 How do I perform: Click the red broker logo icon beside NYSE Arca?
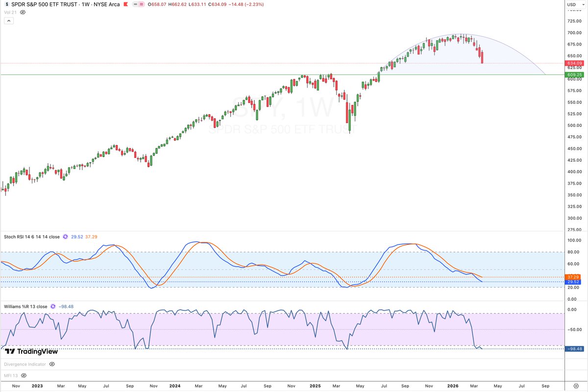(126, 4)
